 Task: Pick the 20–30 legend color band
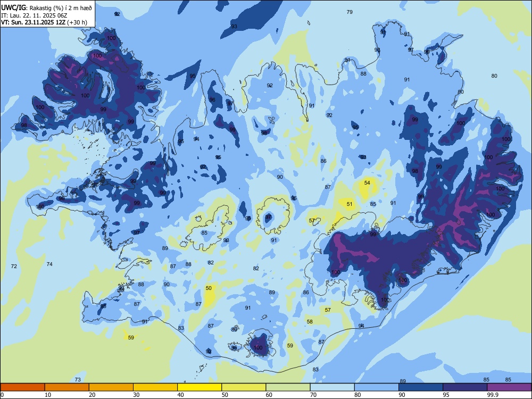(111, 387)
